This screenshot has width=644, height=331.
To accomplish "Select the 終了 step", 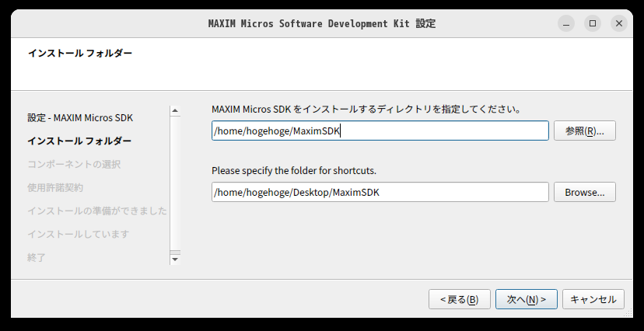I will 37,258.
